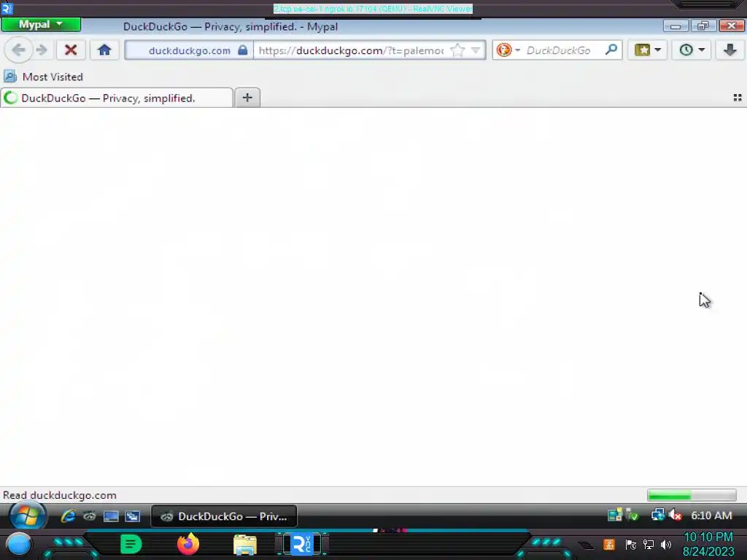Click the 6:10 AM inner clock
This screenshot has height=560, width=747.
pos(712,516)
